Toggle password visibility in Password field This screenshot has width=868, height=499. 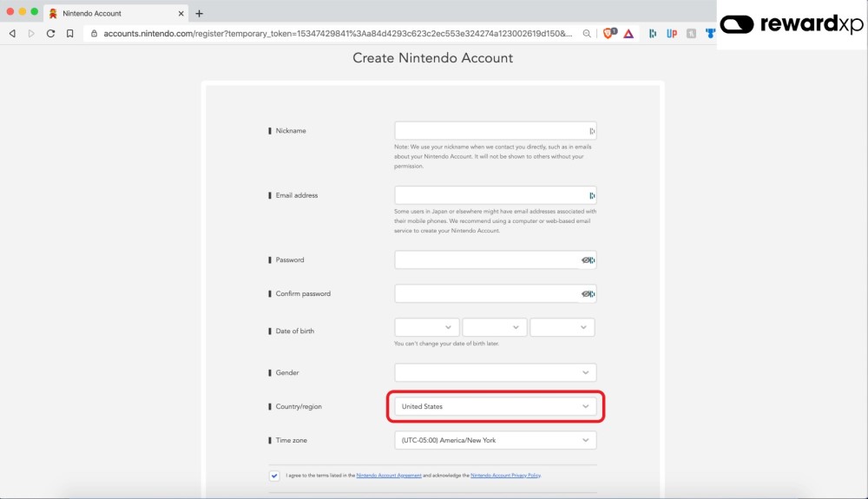point(588,260)
